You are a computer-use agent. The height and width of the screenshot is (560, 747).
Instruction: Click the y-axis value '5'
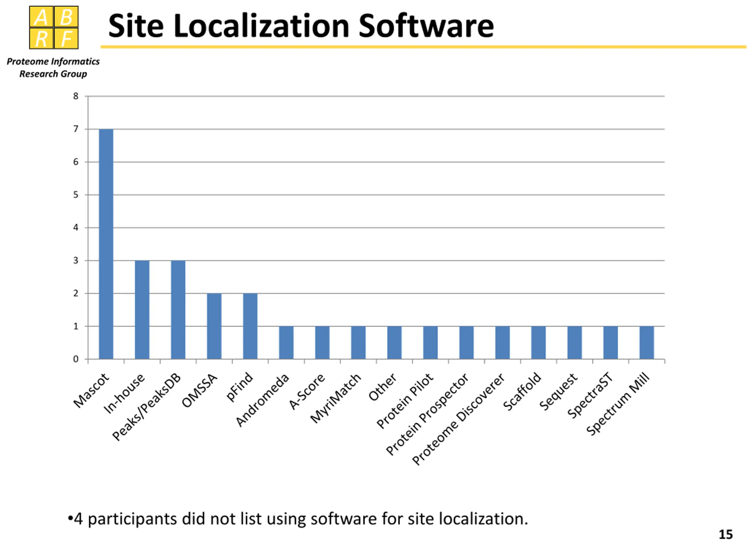pos(76,195)
